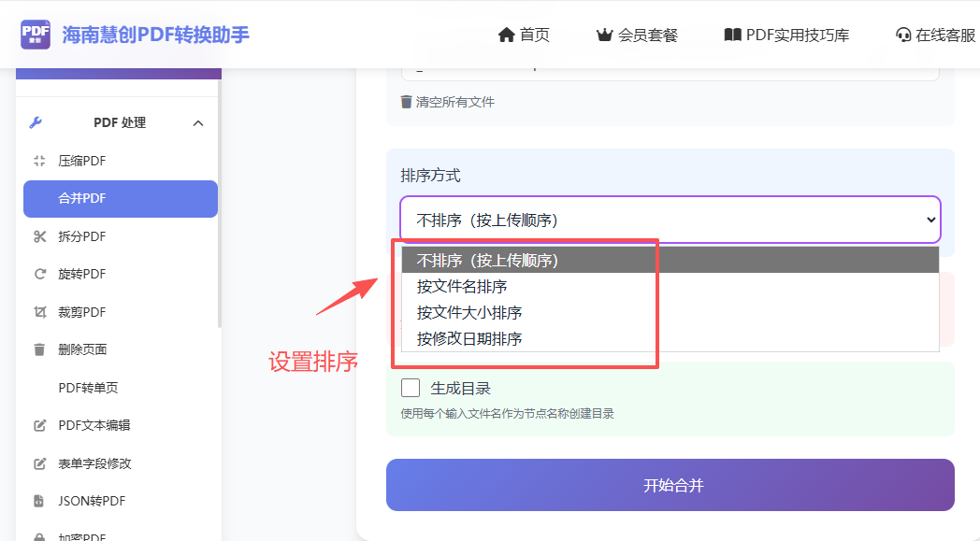Open the 会员套餐 navigation item
980x541 pixels.
pos(637,35)
